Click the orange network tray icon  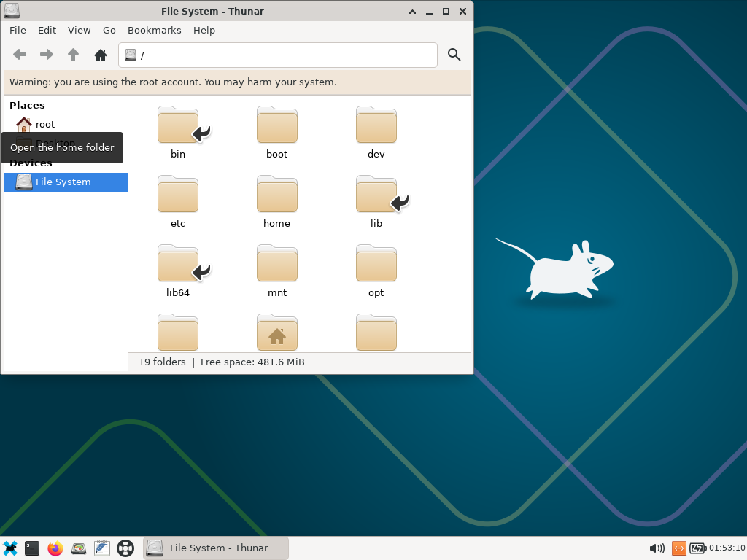679,548
